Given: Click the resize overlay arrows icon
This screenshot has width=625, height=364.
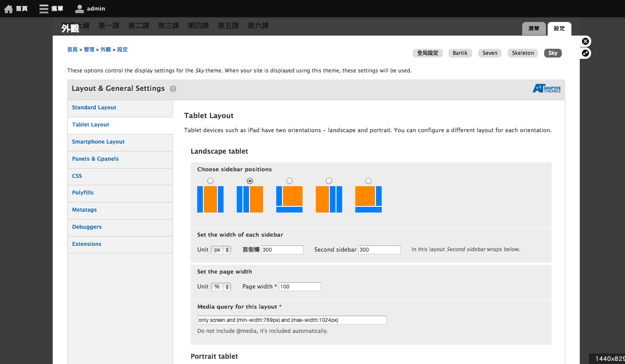Looking at the screenshot, I should click(585, 53).
